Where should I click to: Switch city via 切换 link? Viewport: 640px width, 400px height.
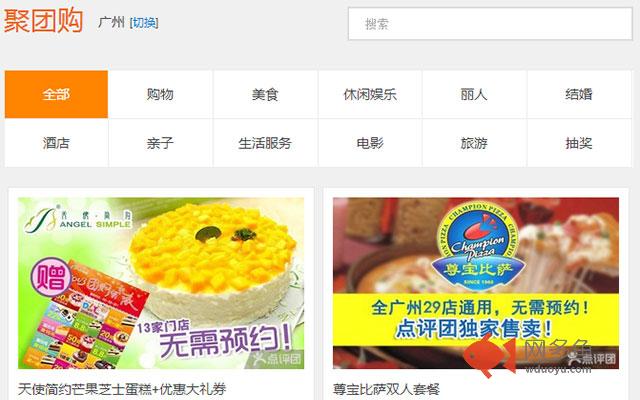click(144, 23)
